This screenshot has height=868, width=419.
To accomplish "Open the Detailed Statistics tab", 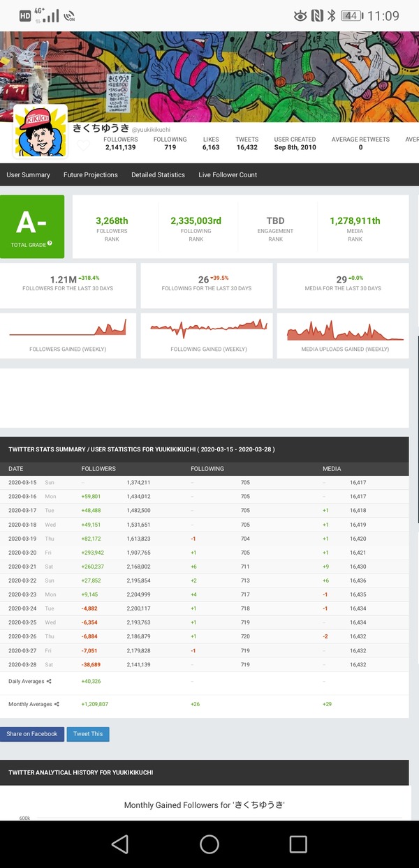I will point(159,174).
